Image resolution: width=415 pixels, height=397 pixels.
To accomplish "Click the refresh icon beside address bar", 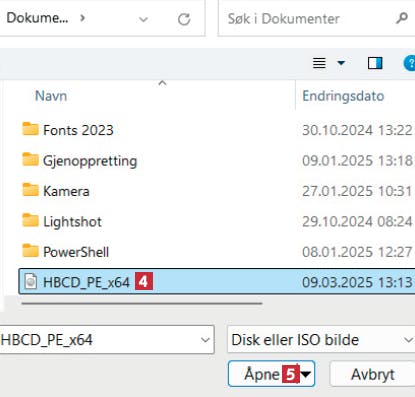I will coord(184,19).
